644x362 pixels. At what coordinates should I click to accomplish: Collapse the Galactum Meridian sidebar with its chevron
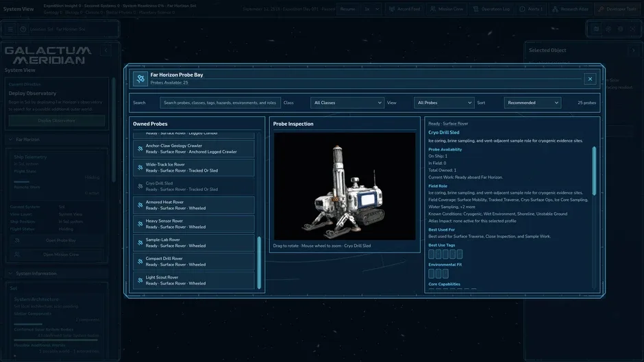point(106,51)
